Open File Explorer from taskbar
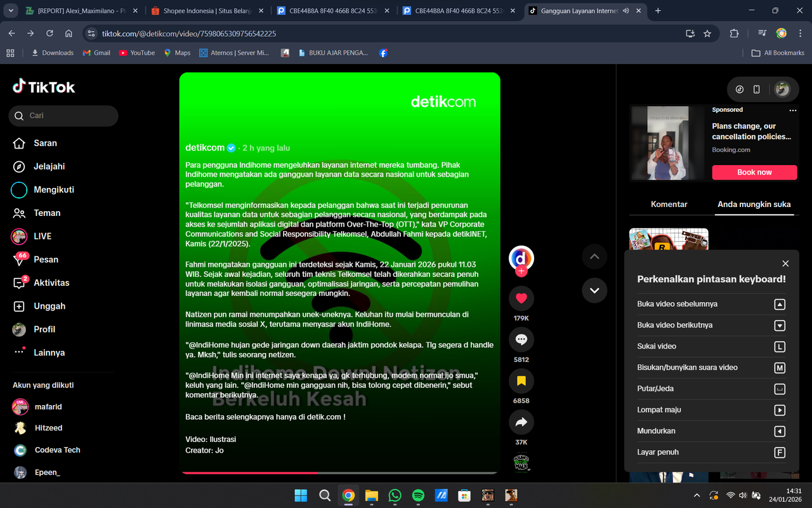Viewport: 812px width, 508px height. (371, 495)
